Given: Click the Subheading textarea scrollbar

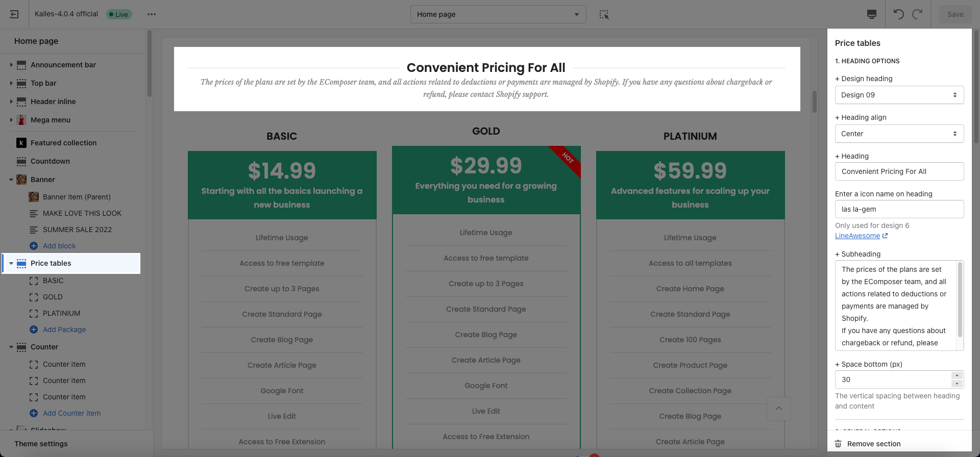Looking at the screenshot, I should [960, 299].
